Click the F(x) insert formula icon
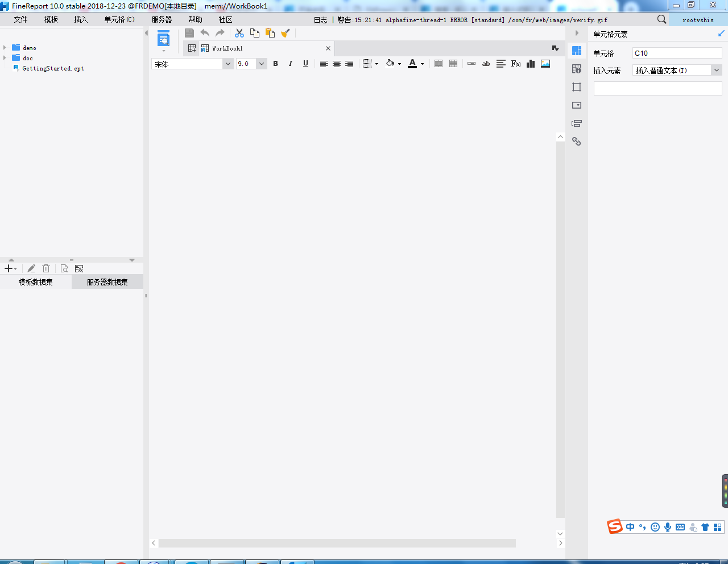 tap(516, 64)
